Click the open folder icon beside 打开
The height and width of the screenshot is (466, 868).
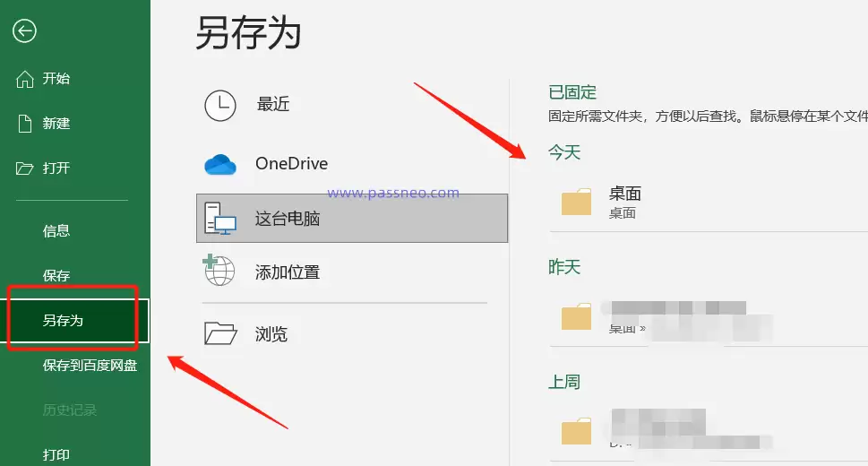pos(24,168)
